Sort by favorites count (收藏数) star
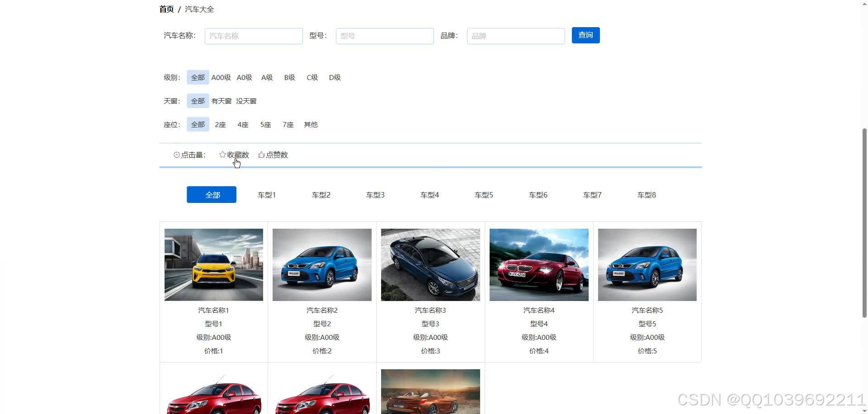 [222, 155]
